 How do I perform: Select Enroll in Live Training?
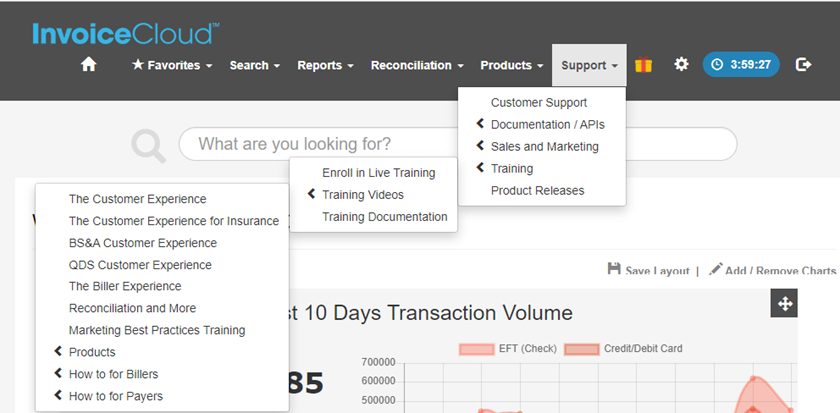pos(379,172)
